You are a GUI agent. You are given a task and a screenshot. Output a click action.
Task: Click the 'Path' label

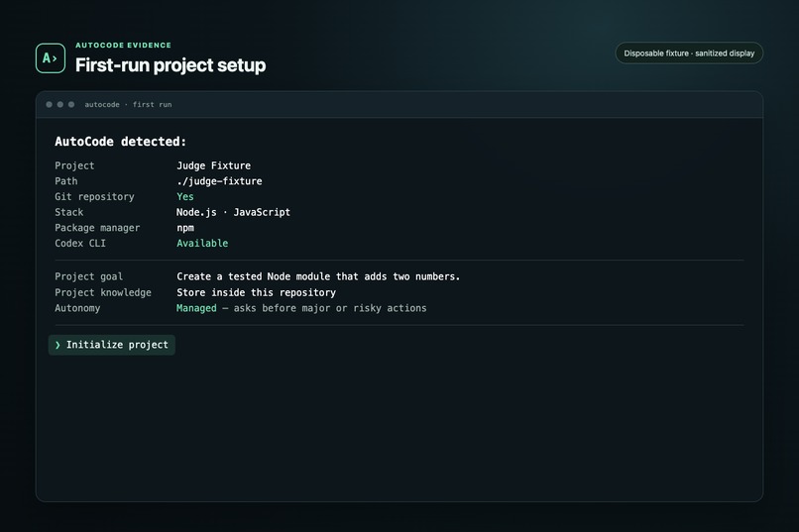[66, 181]
